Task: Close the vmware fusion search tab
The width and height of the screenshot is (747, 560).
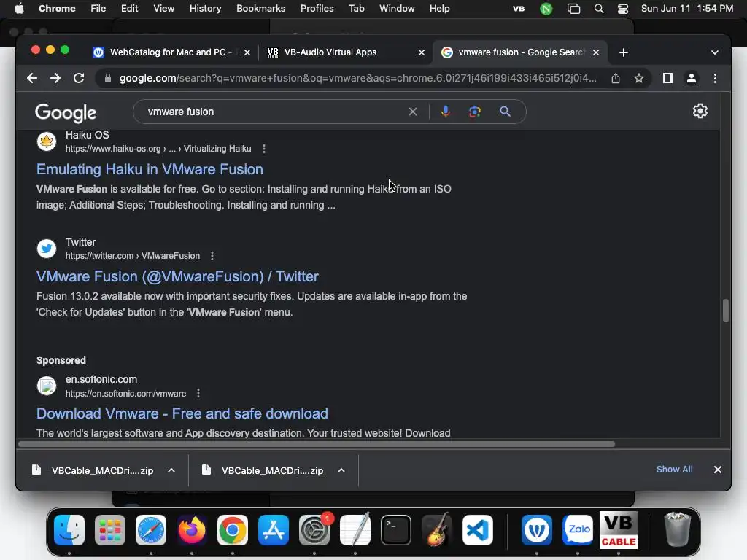Action: point(595,52)
